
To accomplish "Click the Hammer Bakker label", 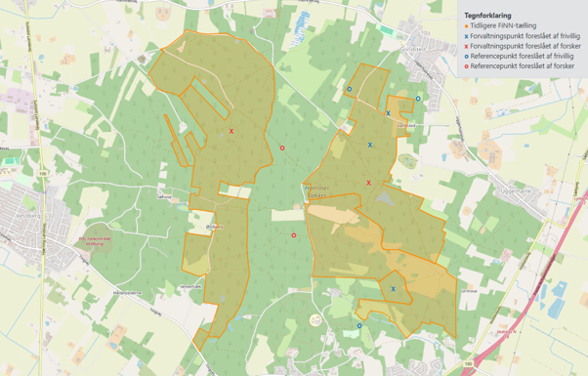I will (x=316, y=191).
